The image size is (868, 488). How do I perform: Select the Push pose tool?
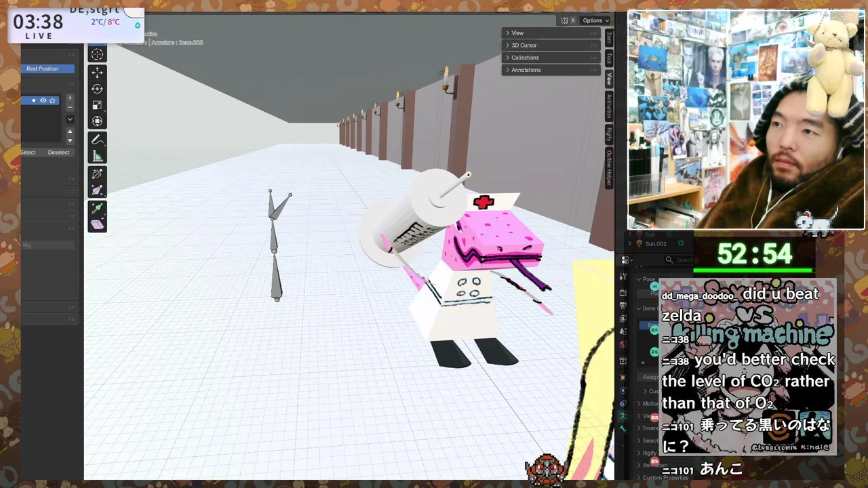(97, 191)
